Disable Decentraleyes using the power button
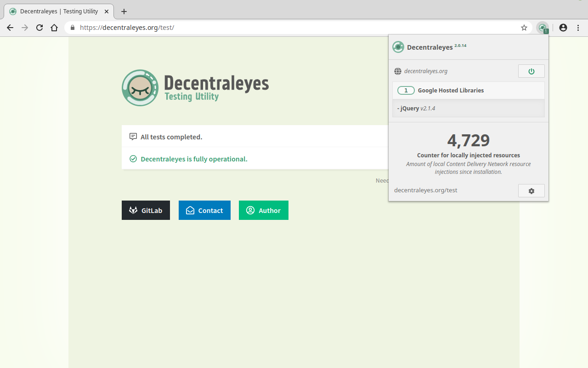588x368 pixels. tap(531, 71)
